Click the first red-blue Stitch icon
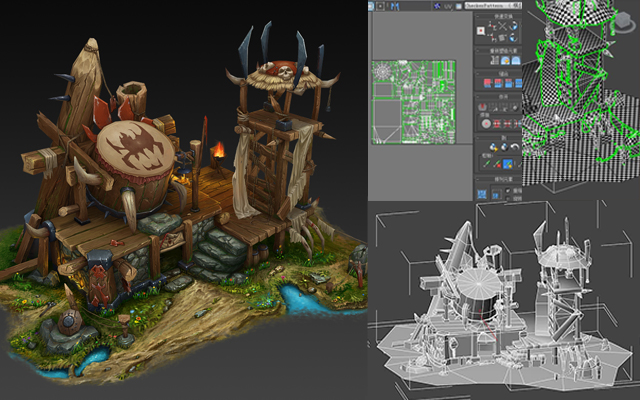The image size is (640, 400). (x=487, y=83)
